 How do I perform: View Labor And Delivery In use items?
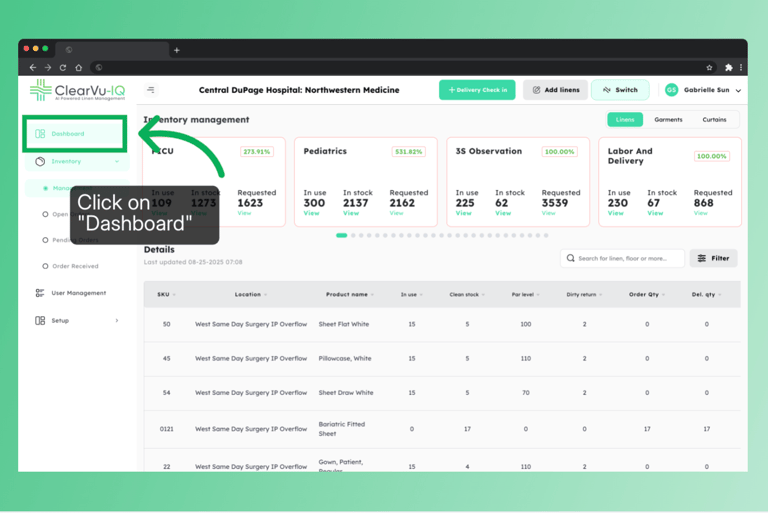616,213
